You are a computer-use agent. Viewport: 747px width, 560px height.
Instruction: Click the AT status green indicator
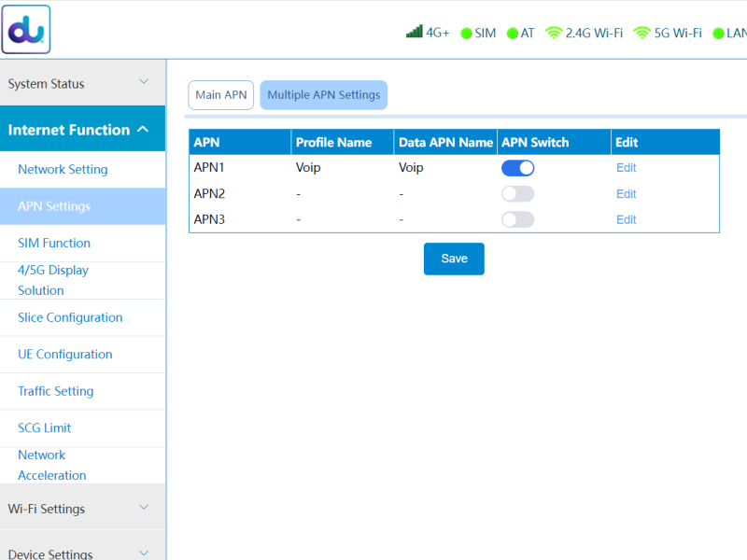[x=513, y=34]
